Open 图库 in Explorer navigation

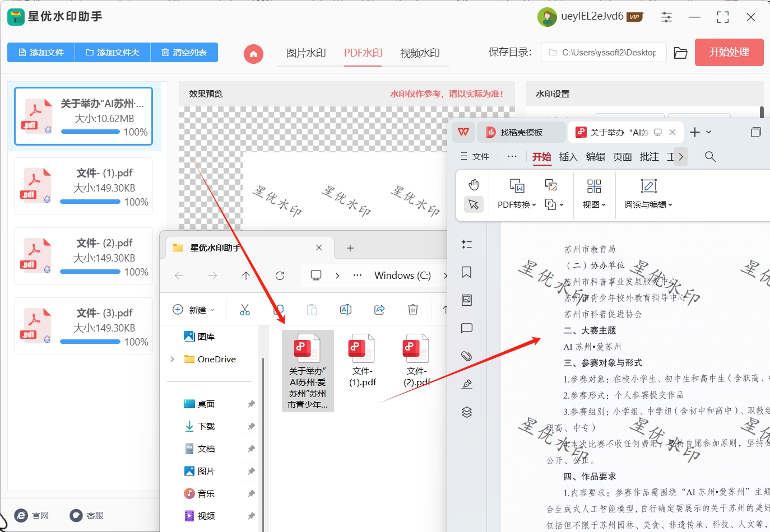(200, 337)
